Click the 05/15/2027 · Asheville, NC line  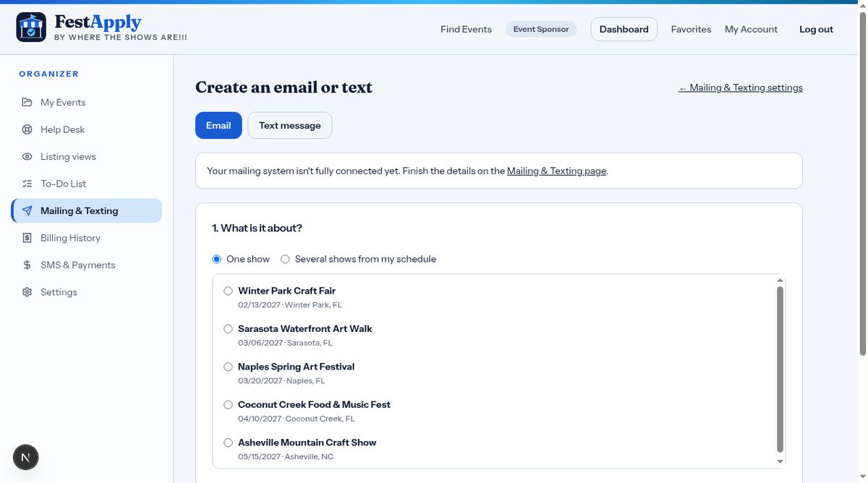[x=286, y=457]
